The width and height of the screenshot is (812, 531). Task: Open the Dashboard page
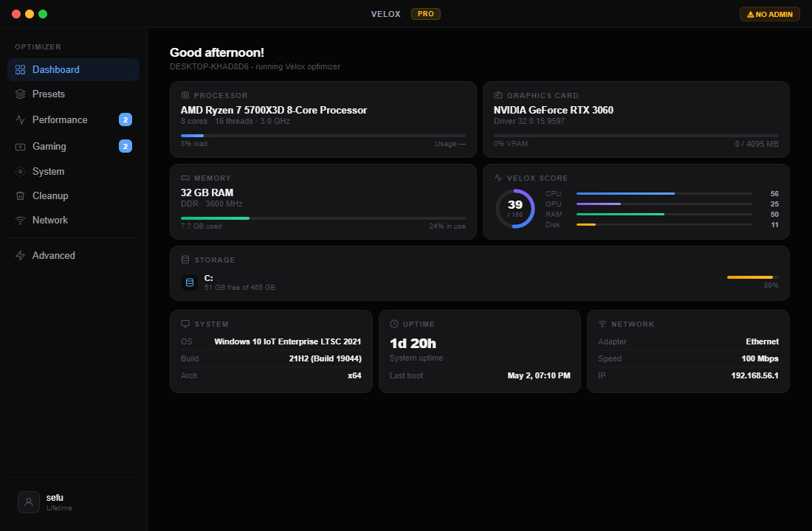click(74, 70)
